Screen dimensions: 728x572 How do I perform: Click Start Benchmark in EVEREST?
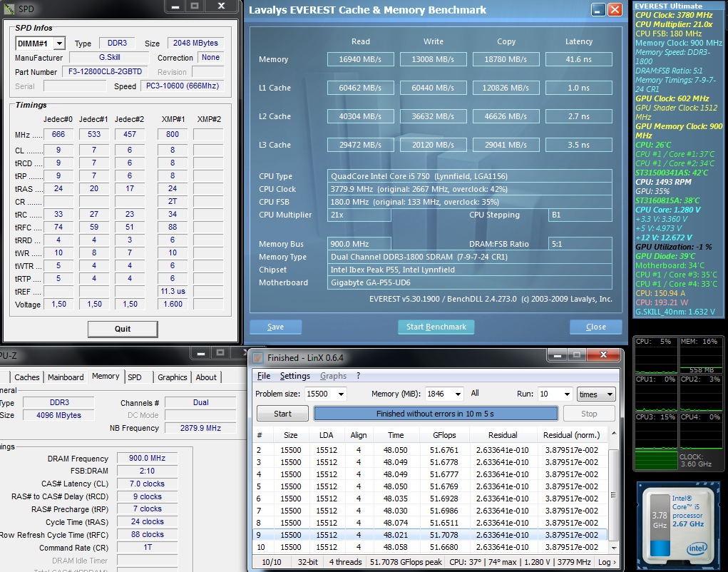tap(436, 327)
